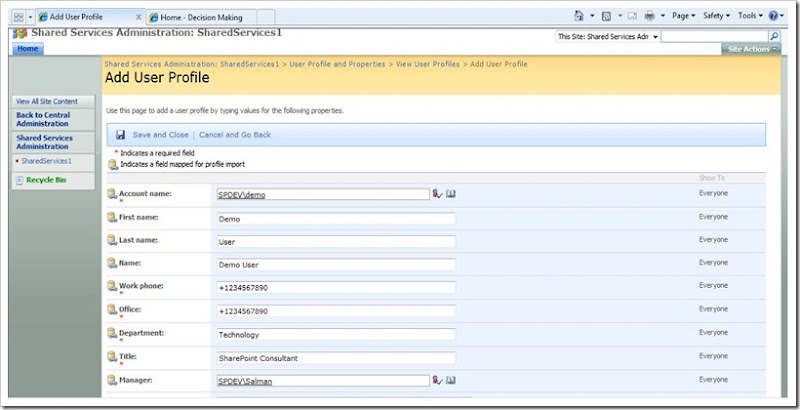Expand the Home button dropdown arrow
Screen dimensions: 800x410
[592, 16]
